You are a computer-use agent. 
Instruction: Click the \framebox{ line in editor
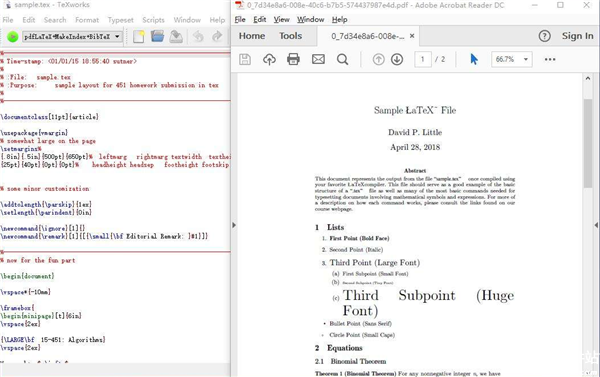[x=17, y=308]
